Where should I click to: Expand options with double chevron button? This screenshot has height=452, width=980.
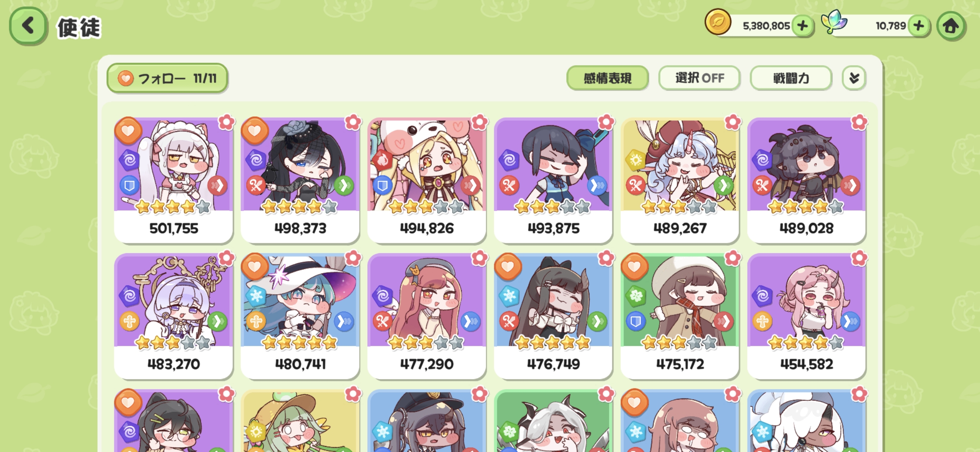tap(854, 78)
